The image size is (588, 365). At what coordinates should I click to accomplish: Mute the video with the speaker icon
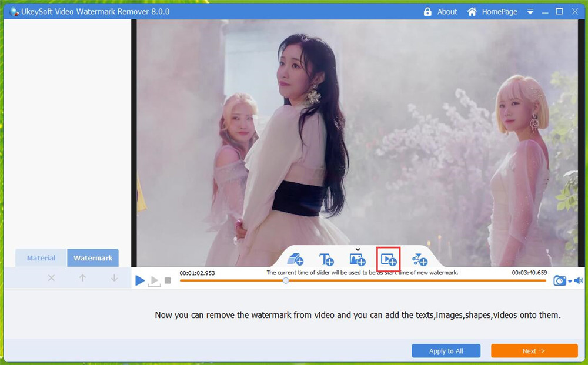pyautogui.click(x=579, y=280)
